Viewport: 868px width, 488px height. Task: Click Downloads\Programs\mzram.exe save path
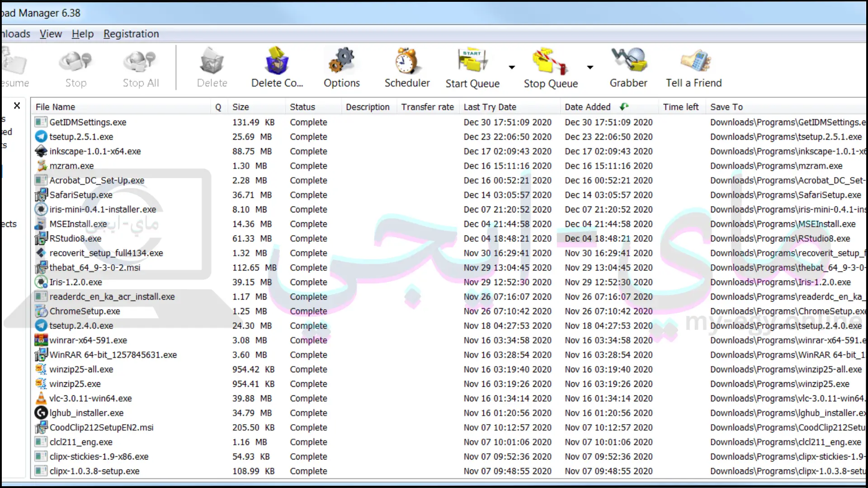[776, 165]
